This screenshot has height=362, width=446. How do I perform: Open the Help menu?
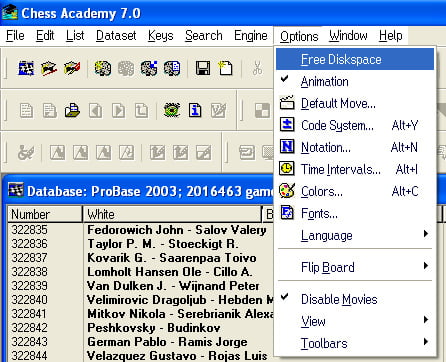[x=391, y=35]
